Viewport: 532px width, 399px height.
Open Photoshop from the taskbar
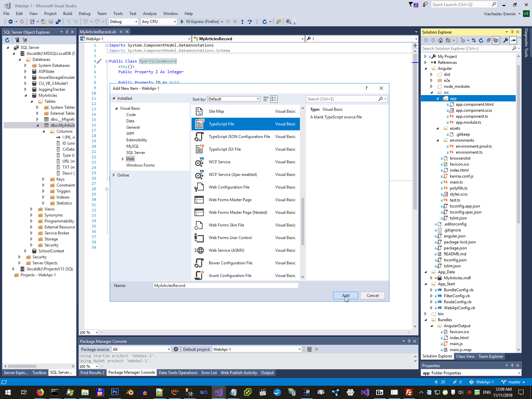click(x=115, y=392)
